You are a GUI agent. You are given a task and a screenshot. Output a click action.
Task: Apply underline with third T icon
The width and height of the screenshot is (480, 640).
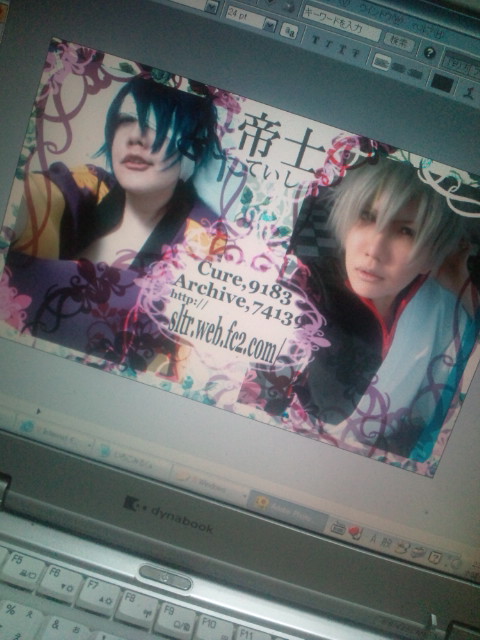click(x=341, y=47)
